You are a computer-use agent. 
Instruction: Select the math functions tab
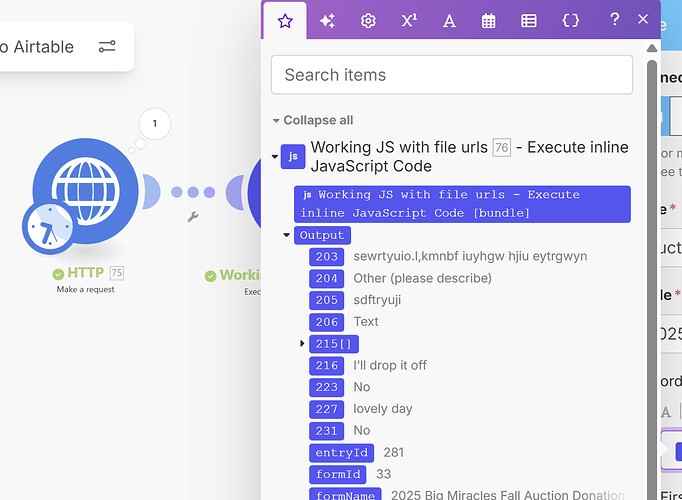pos(408,21)
